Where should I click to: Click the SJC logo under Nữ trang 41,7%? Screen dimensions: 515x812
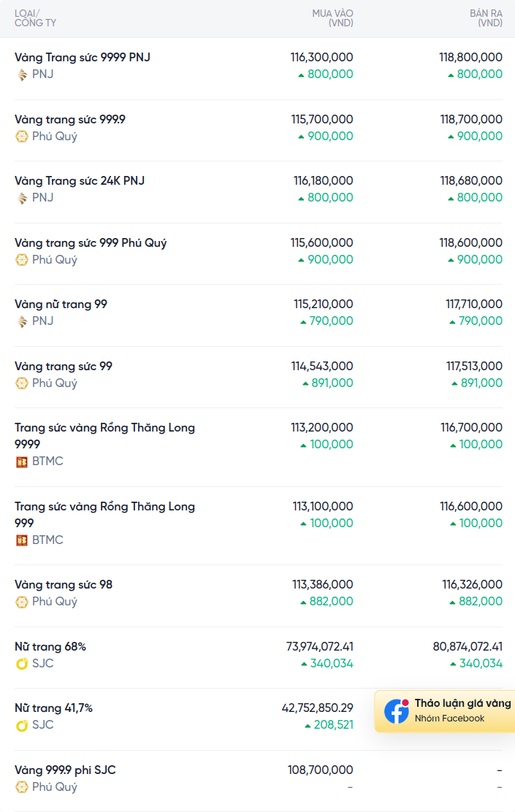pyautogui.click(x=22, y=725)
